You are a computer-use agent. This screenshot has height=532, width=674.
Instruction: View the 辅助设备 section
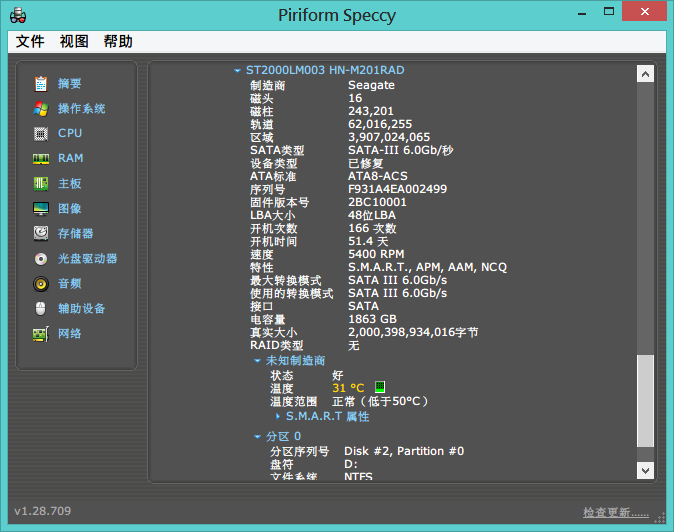[x=82, y=308]
